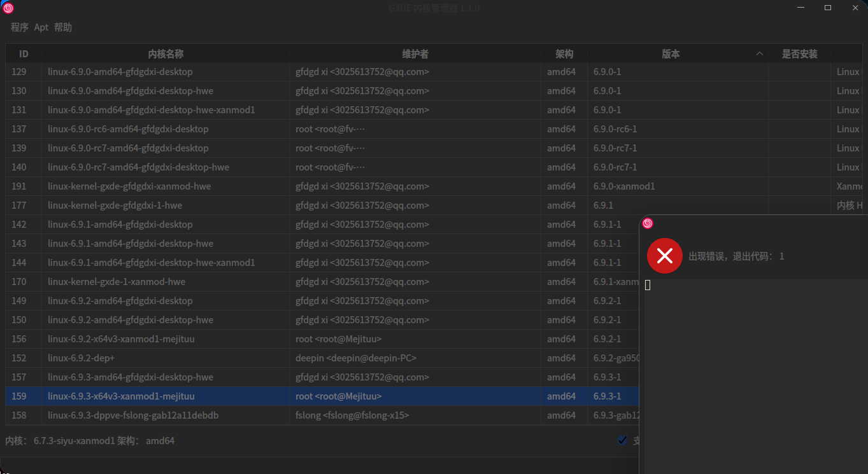Sort by the 内核名称 column header
Screen dimensions: 868x474
[x=166, y=54]
